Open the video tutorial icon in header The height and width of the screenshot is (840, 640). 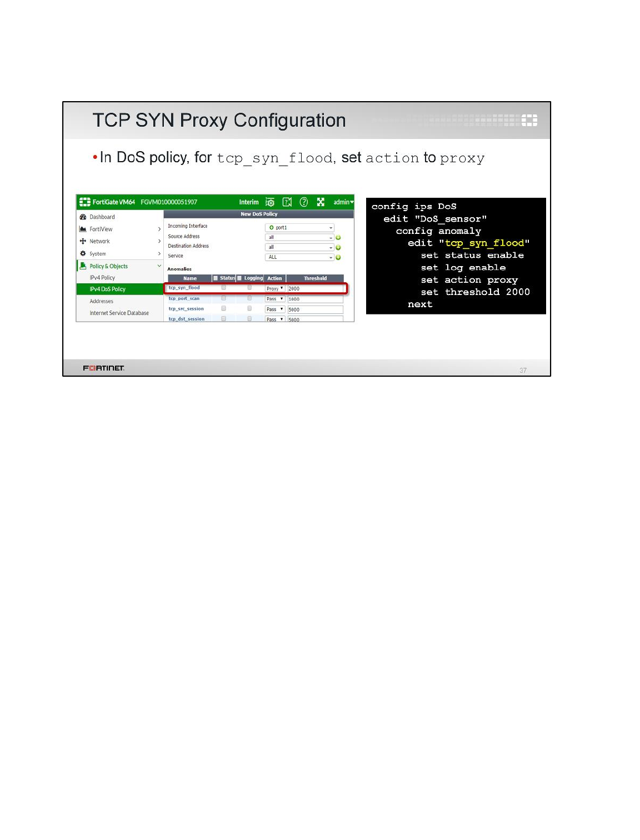(x=287, y=202)
